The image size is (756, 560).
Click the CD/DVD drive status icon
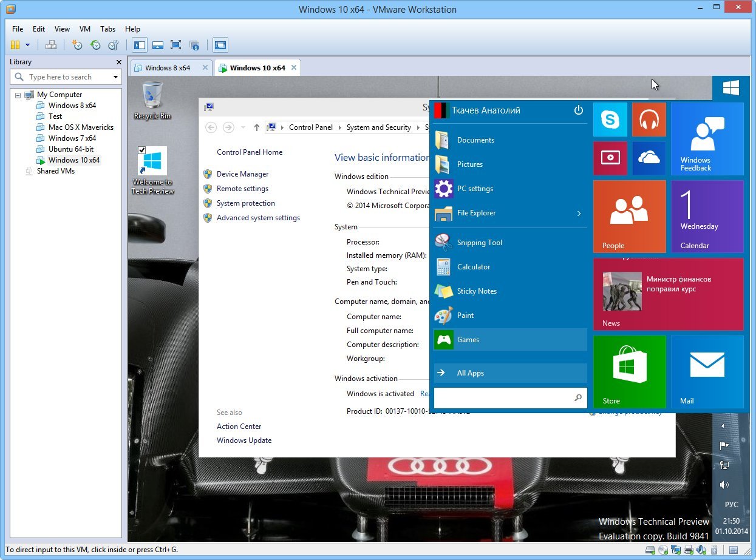(x=663, y=550)
